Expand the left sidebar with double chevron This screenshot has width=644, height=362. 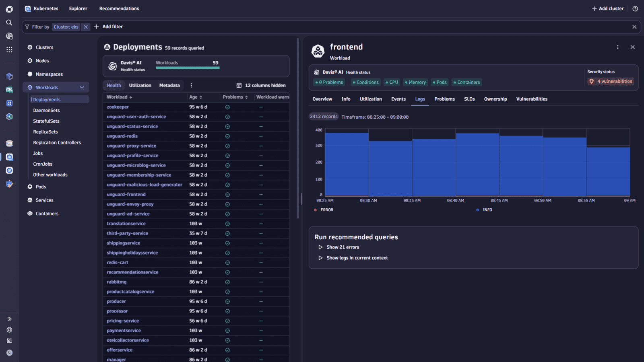pyautogui.click(x=9, y=319)
